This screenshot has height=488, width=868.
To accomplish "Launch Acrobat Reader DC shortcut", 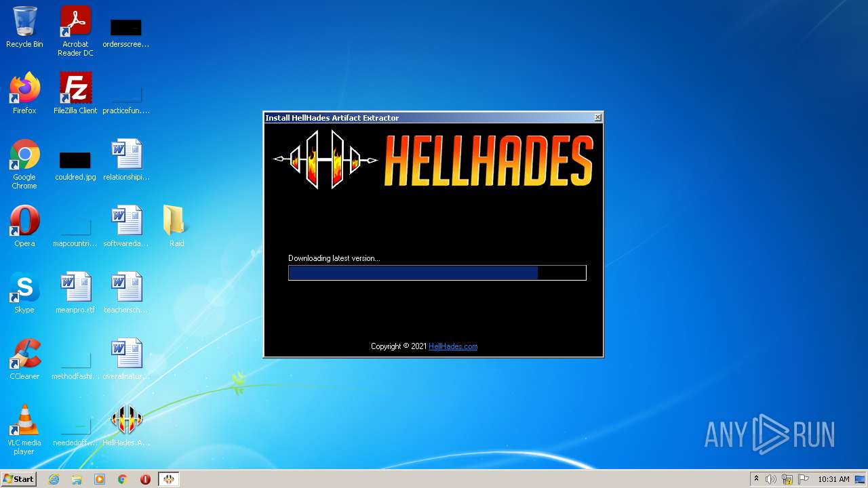I will coord(75,31).
